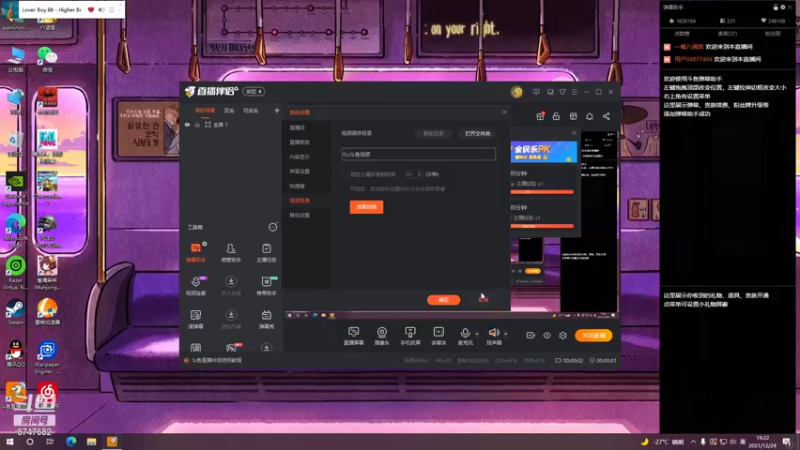Screen dimensions: 800x450
Task: Open the message icon in title bar
Action: [536, 92]
